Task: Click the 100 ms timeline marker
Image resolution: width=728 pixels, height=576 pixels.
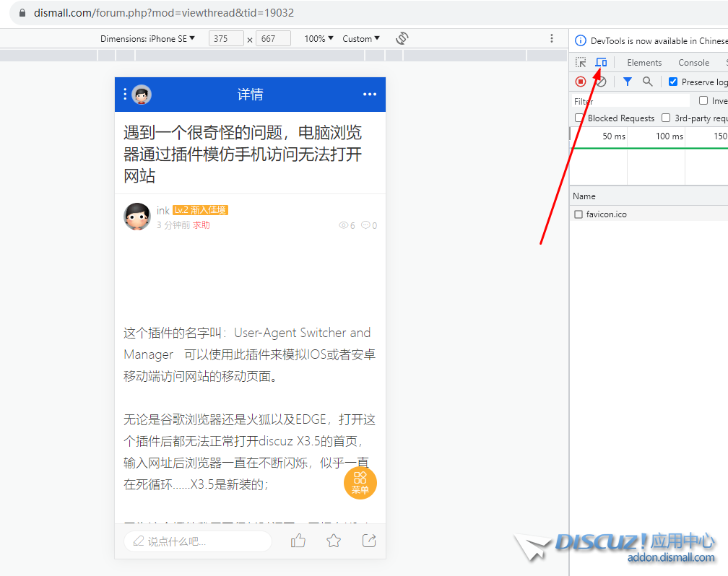Action: (669, 136)
